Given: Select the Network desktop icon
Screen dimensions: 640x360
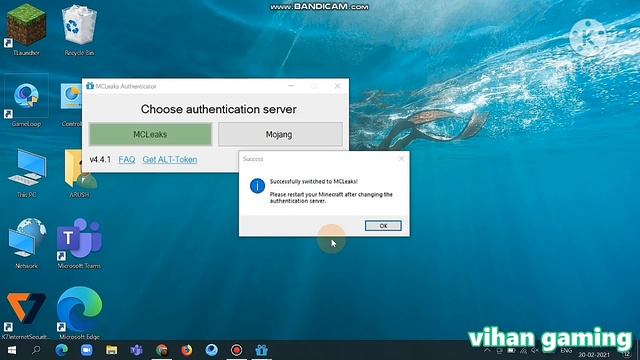Looking at the screenshot, I should pos(26,243).
